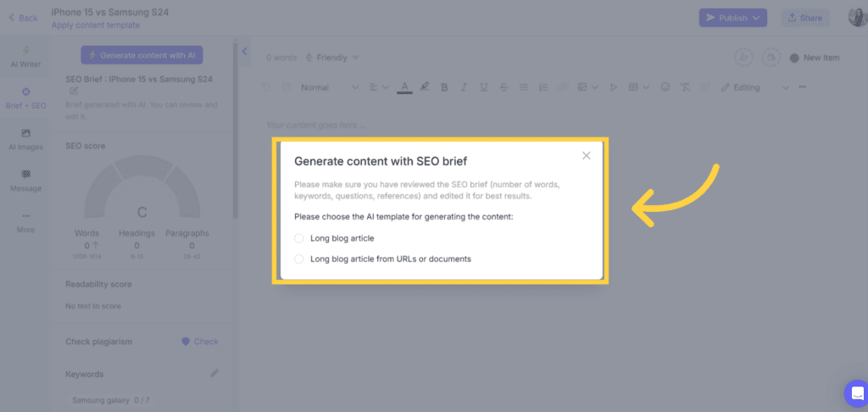Open the Publish dropdown arrow

click(x=757, y=18)
